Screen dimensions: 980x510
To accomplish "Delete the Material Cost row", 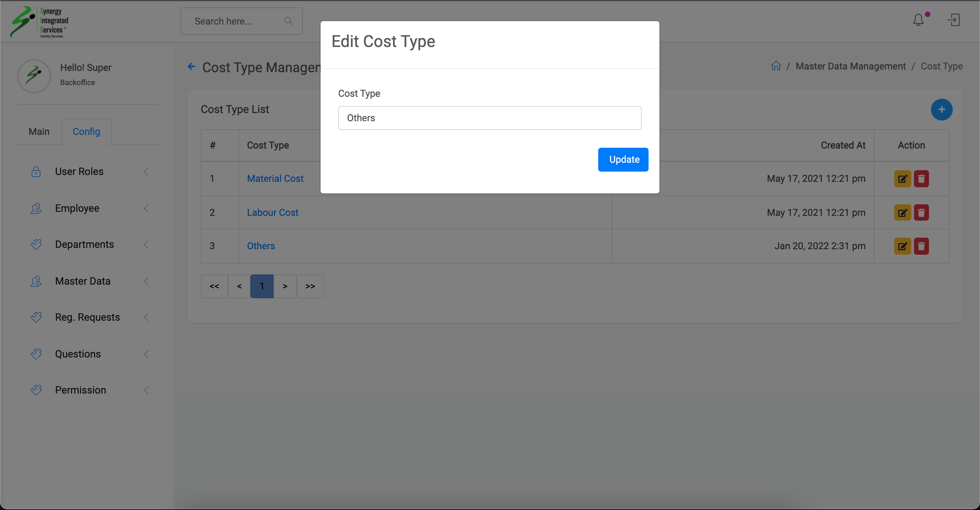I will point(921,178).
